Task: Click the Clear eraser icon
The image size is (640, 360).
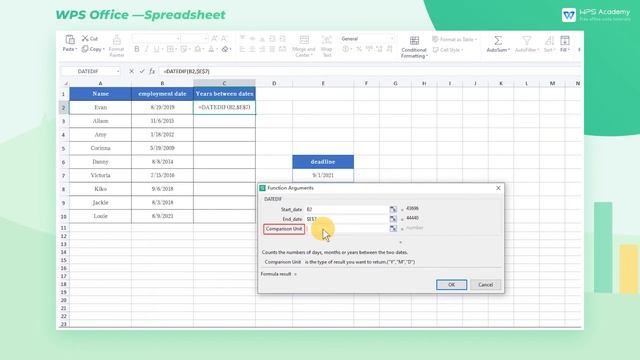Action: tap(225, 49)
